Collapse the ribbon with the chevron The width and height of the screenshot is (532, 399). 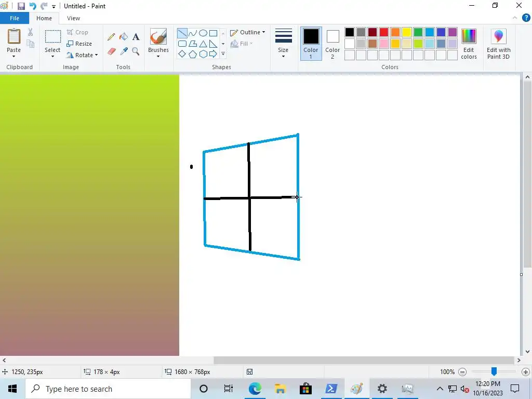coord(515,18)
